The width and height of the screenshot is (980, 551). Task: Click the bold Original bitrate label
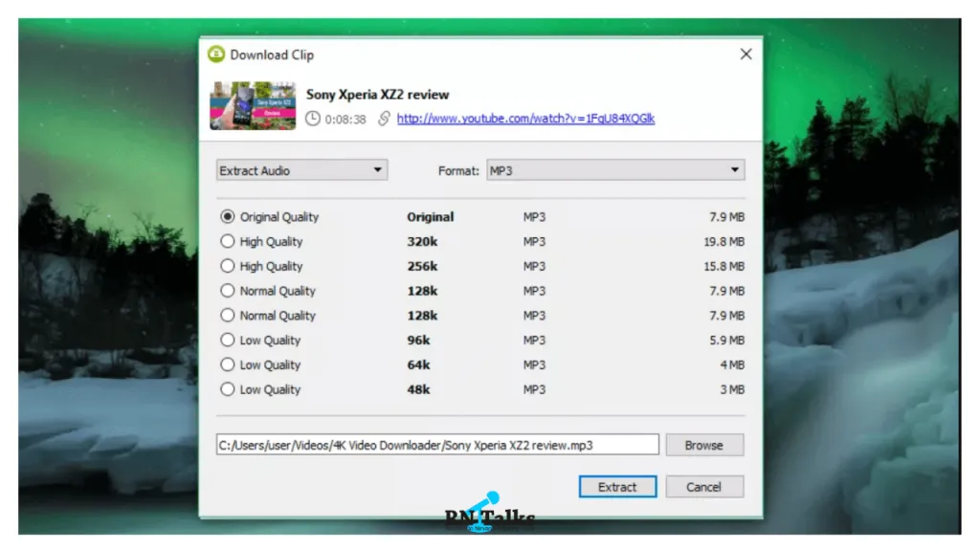(431, 217)
